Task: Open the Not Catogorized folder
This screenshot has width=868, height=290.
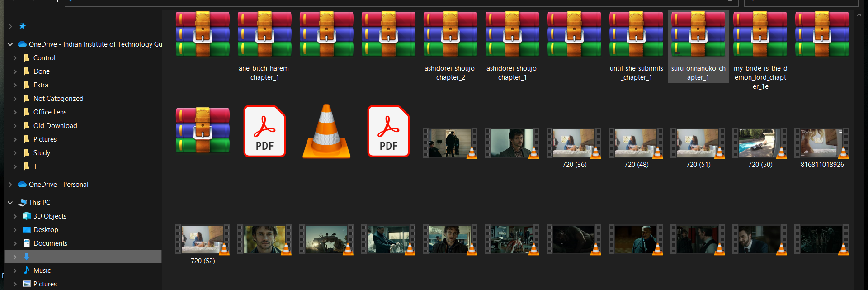Action: [x=58, y=99]
